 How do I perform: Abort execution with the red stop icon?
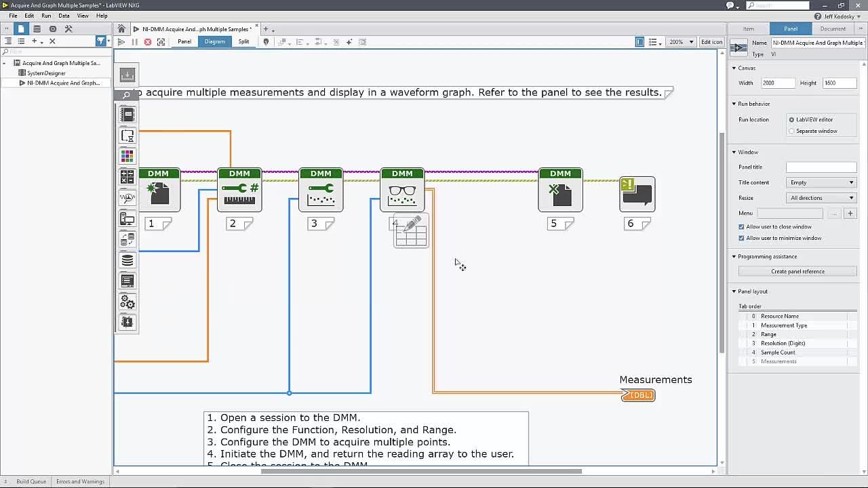pyautogui.click(x=148, y=42)
